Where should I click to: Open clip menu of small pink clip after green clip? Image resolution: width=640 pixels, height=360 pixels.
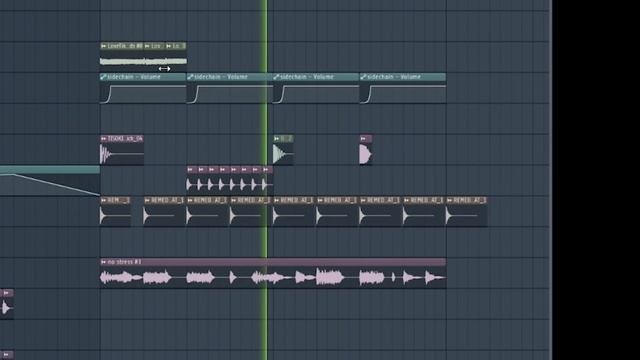(x=363, y=139)
